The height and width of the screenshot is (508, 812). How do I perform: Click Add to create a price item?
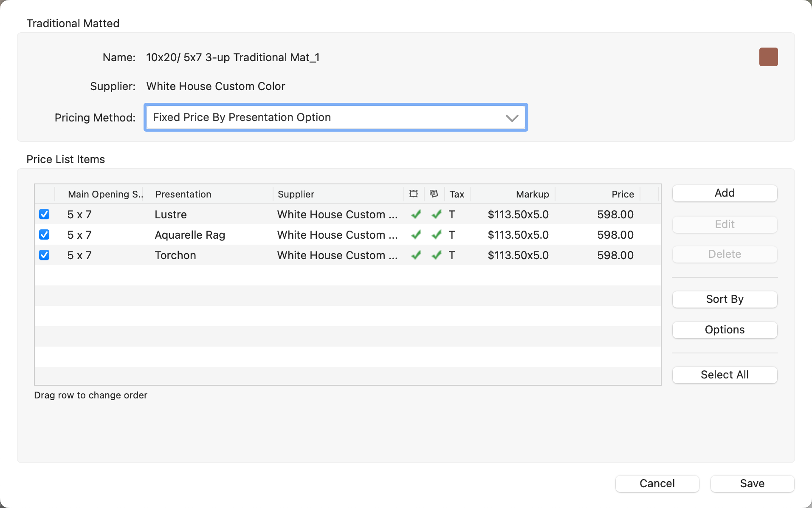(724, 193)
